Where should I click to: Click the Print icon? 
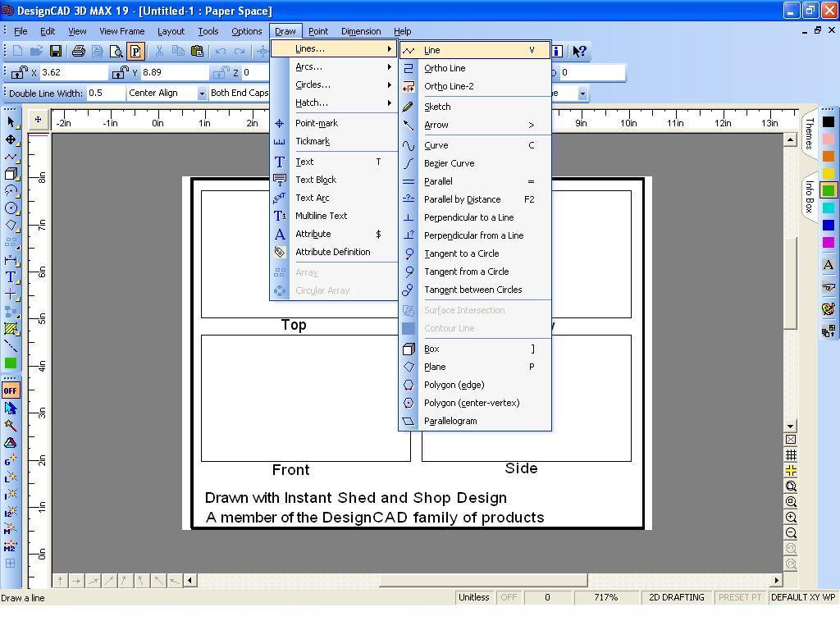[80, 50]
